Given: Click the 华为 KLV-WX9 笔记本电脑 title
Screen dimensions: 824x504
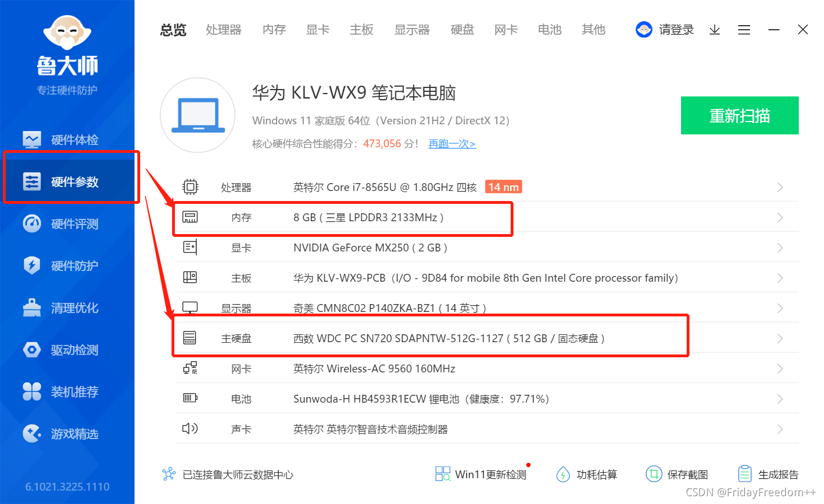Looking at the screenshot, I should [x=354, y=92].
